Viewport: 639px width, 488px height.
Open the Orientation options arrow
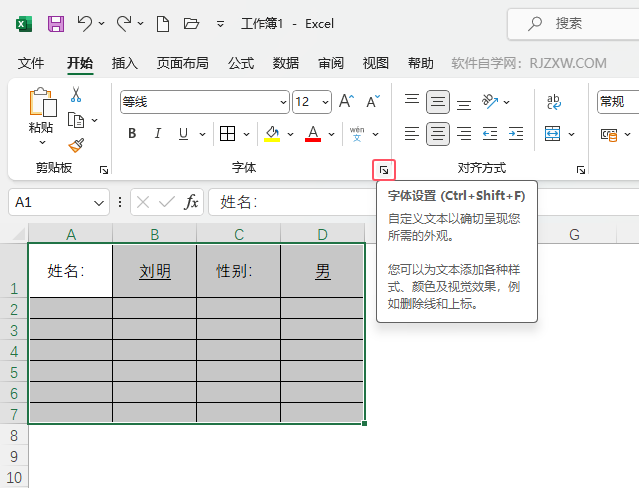[x=507, y=102]
